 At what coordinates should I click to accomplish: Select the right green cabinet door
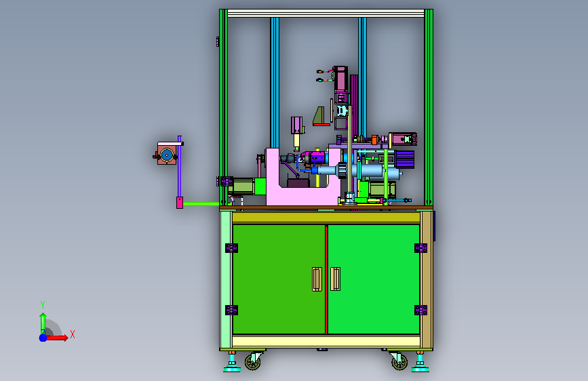[x=374, y=279]
